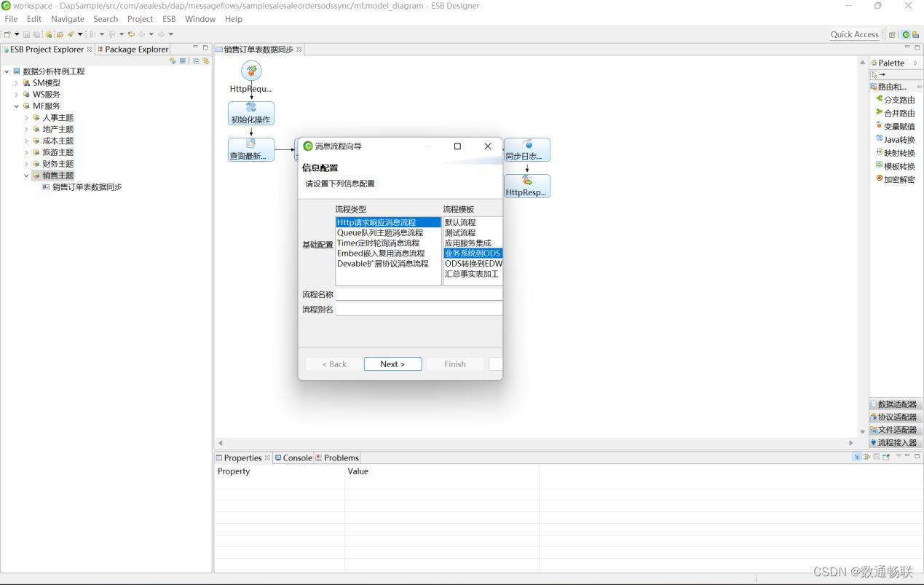Screen dimensions: 924x585
Task: Click the HttpResp... node in diagram
Action: tap(527, 186)
